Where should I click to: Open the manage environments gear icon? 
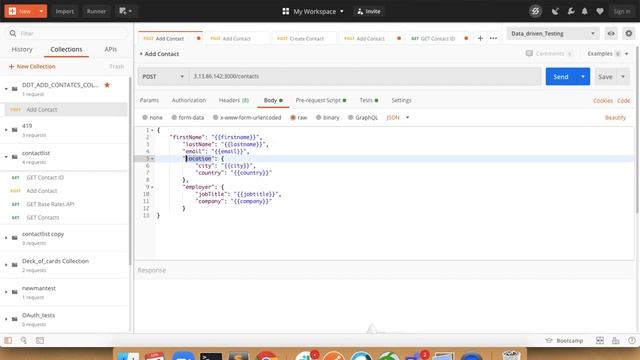[x=629, y=33]
